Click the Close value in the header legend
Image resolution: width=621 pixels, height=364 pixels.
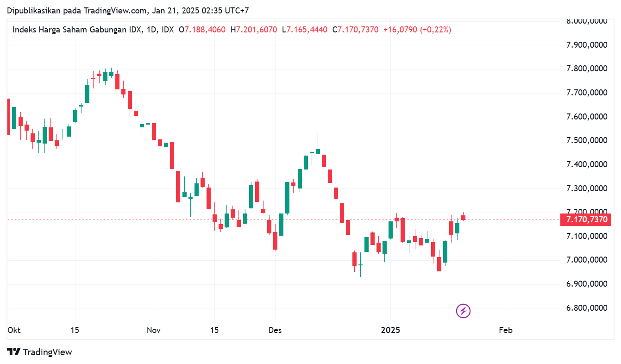click(358, 30)
